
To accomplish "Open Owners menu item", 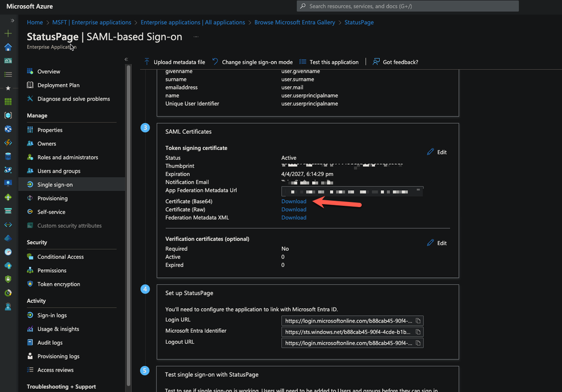I will pyautogui.click(x=47, y=143).
